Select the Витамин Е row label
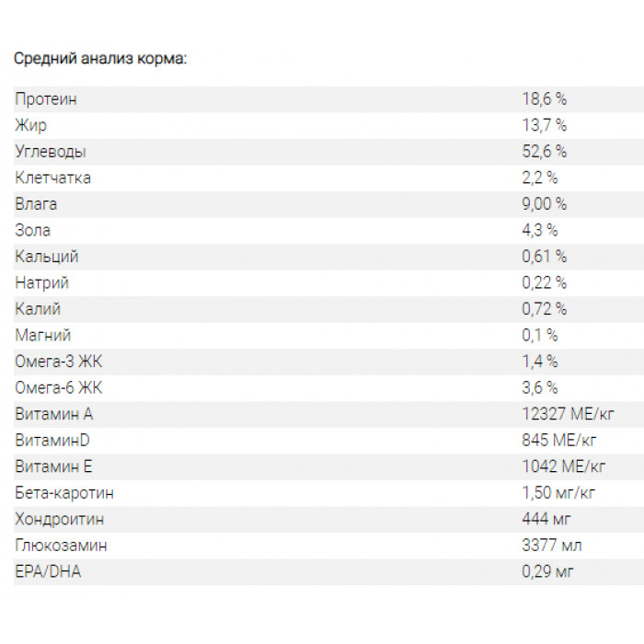Image resolution: width=644 pixels, height=644 pixels. [53, 466]
